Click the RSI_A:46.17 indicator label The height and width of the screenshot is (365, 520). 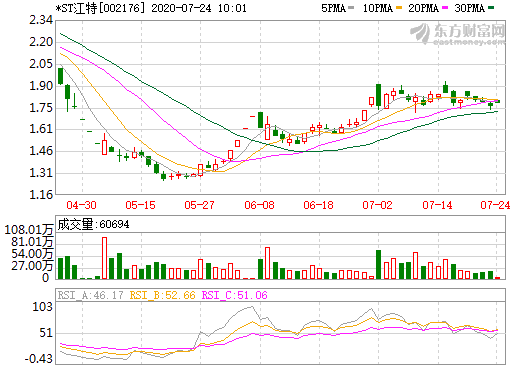pyautogui.click(x=91, y=295)
